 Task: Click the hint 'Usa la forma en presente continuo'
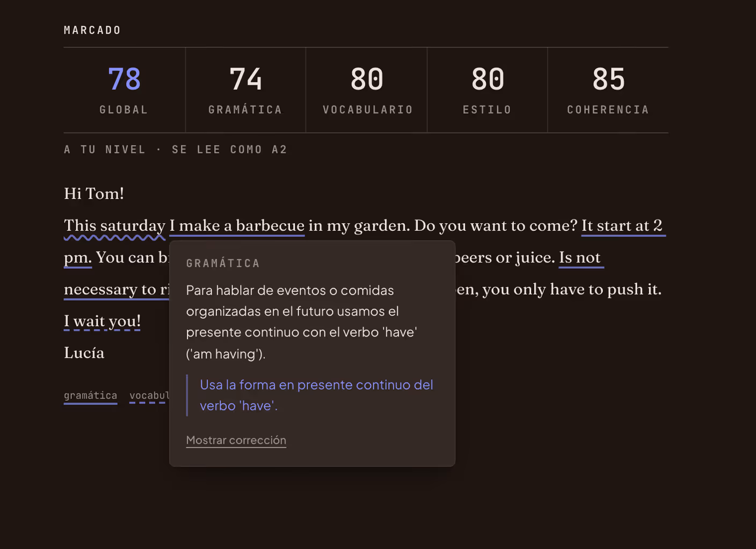(x=316, y=395)
